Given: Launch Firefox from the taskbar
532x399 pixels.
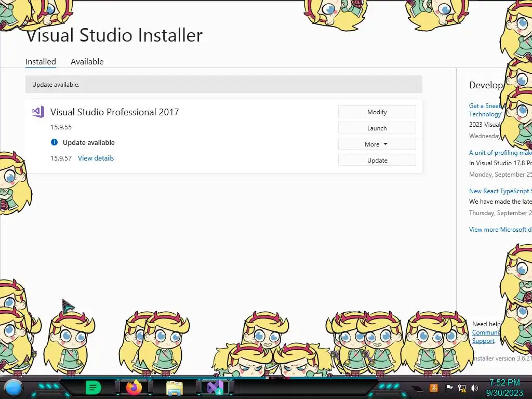Looking at the screenshot, I should [134, 388].
